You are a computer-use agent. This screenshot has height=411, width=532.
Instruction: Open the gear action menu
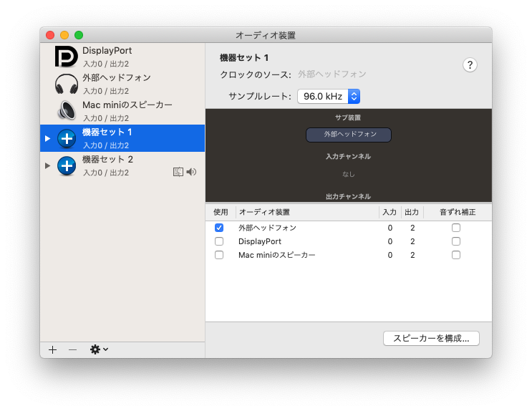click(99, 349)
